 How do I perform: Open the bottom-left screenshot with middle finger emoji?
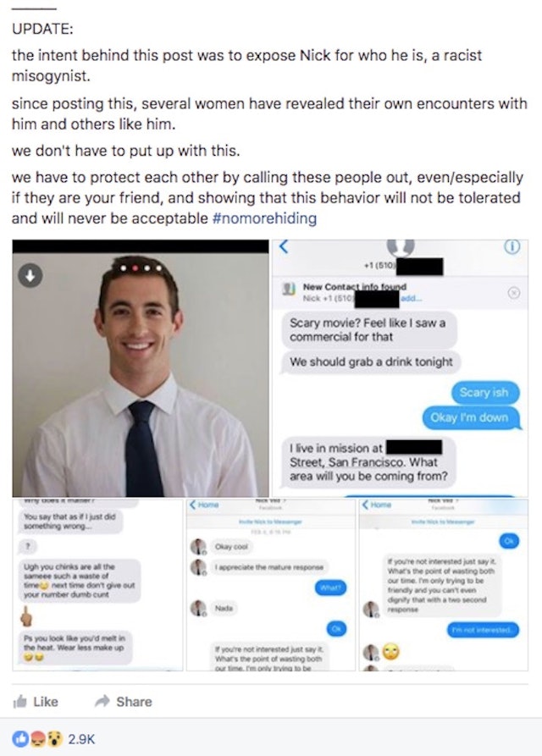click(x=97, y=585)
